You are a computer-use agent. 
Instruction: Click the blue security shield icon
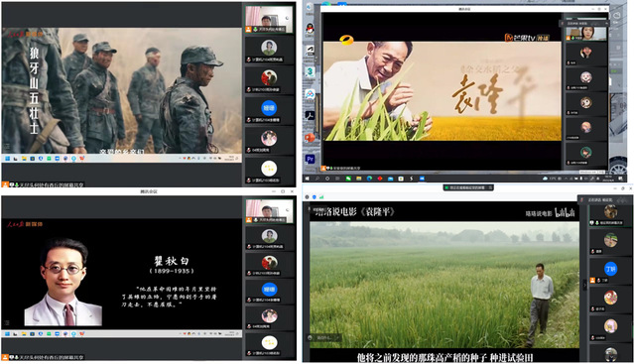pos(315,197)
